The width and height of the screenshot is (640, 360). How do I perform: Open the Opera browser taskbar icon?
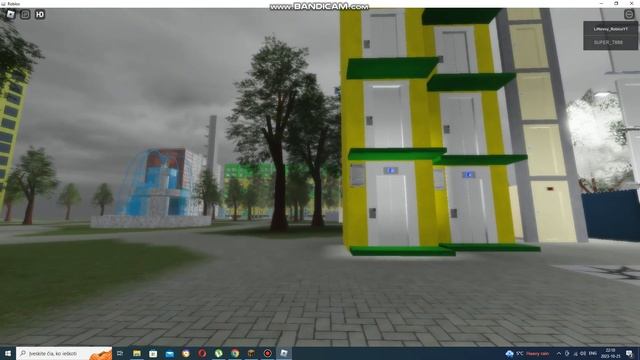pyautogui.click(x=202, y=353)
